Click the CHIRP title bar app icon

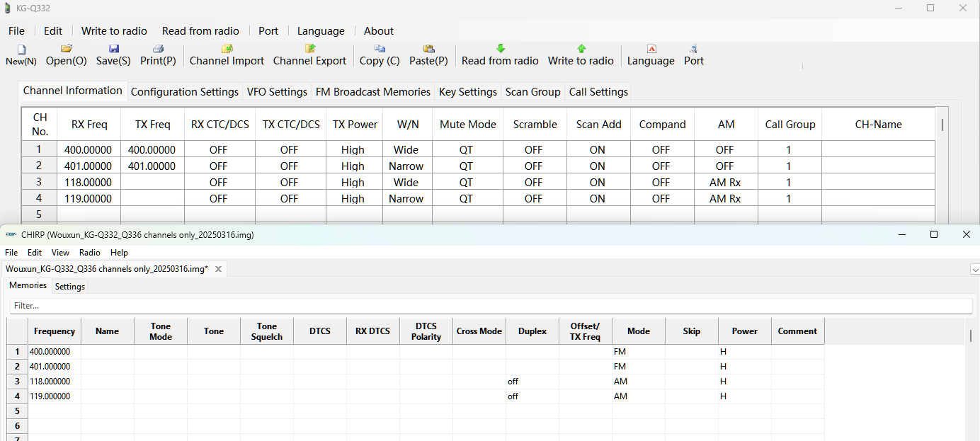coord(10,234)
